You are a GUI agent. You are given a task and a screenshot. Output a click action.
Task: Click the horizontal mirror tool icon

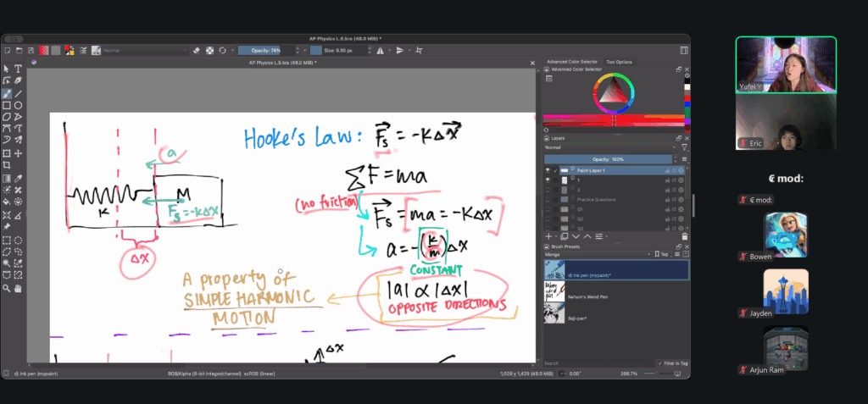(x=380, y=50)
